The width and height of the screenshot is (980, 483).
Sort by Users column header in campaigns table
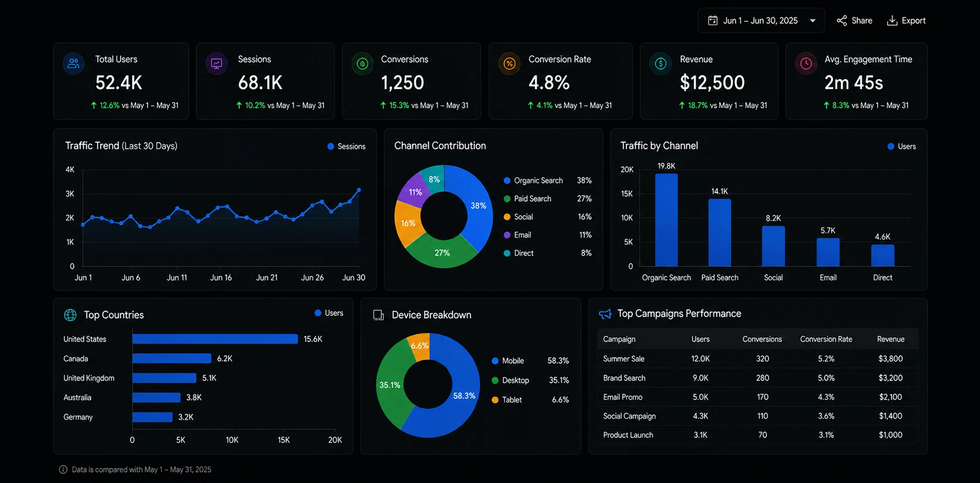coord(700,339)
